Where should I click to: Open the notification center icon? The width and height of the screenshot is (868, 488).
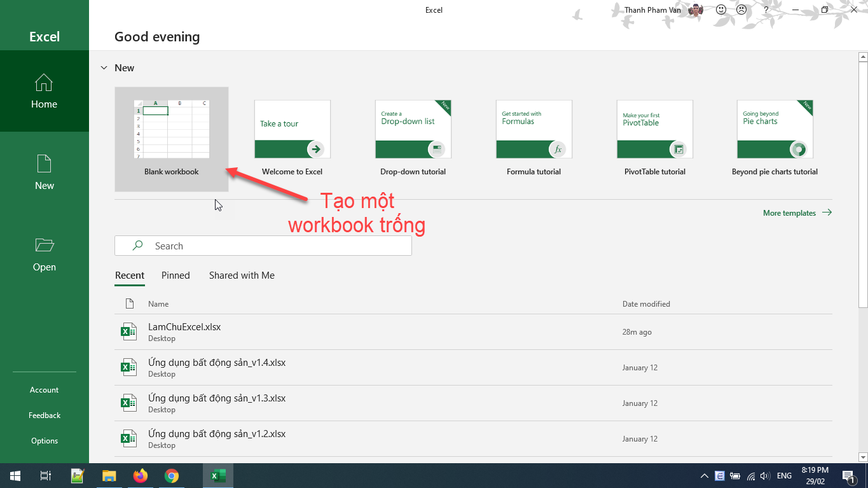(x=848, y=476)
